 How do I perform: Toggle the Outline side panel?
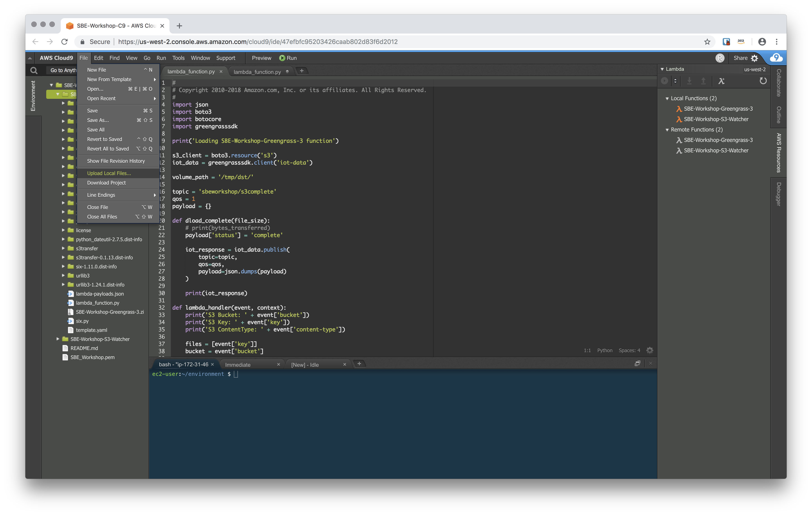pos(779,115)
